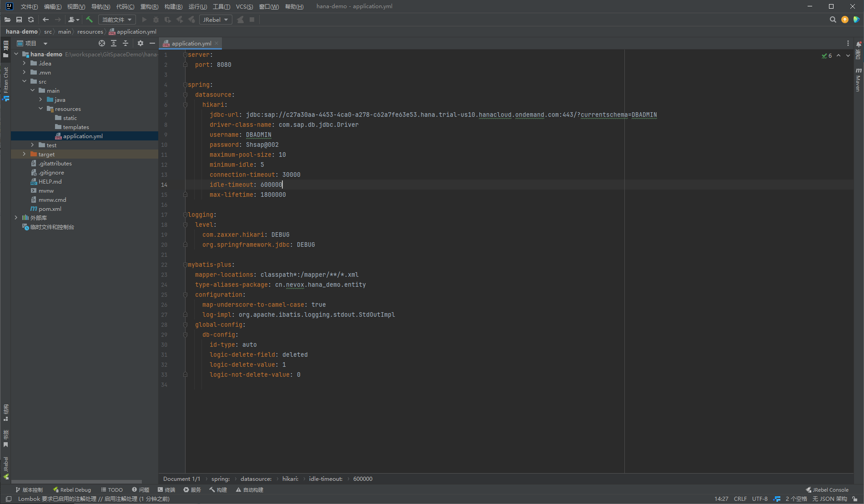The image size is (864, 504).
Task: Click the project panel horizontal scrollbar
Action: pos(76,481)
